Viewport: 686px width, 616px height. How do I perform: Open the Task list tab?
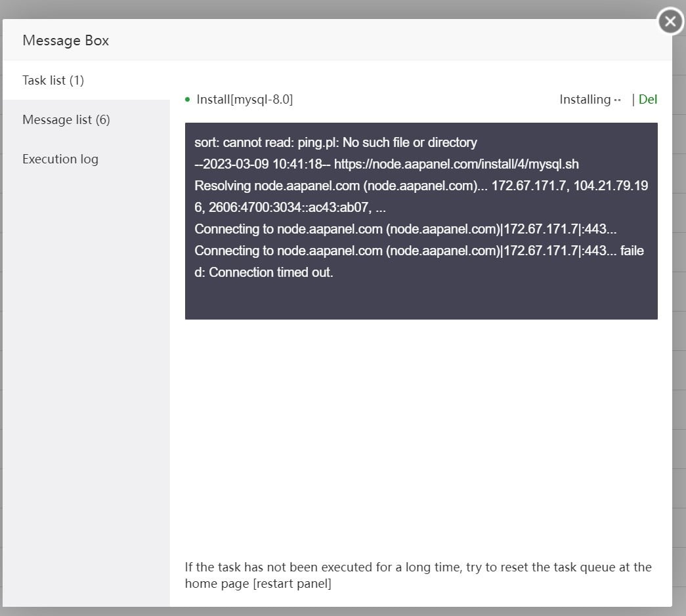(53, 80)
